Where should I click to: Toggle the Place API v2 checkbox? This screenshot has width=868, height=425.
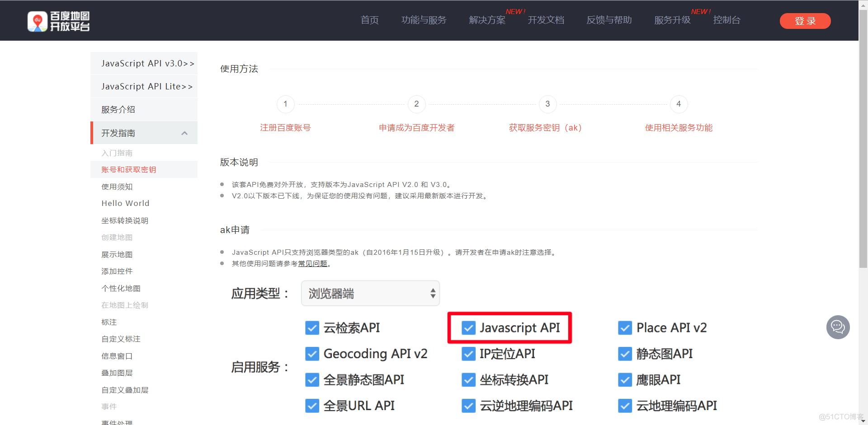625,328
